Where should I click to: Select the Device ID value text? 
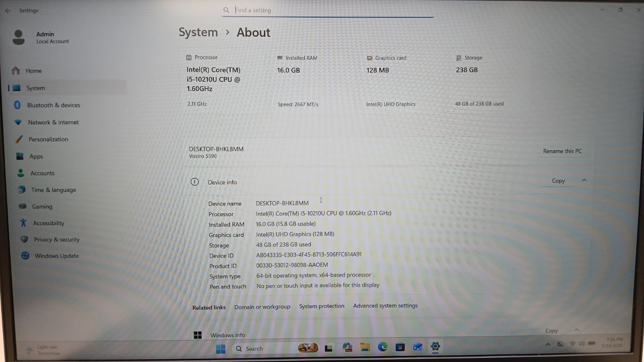(x=309, y=255)
